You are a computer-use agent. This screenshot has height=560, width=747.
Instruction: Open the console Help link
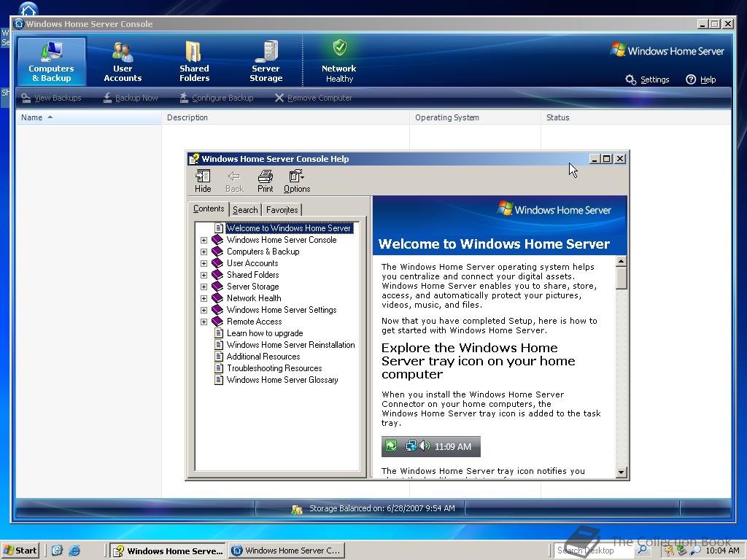701,79
